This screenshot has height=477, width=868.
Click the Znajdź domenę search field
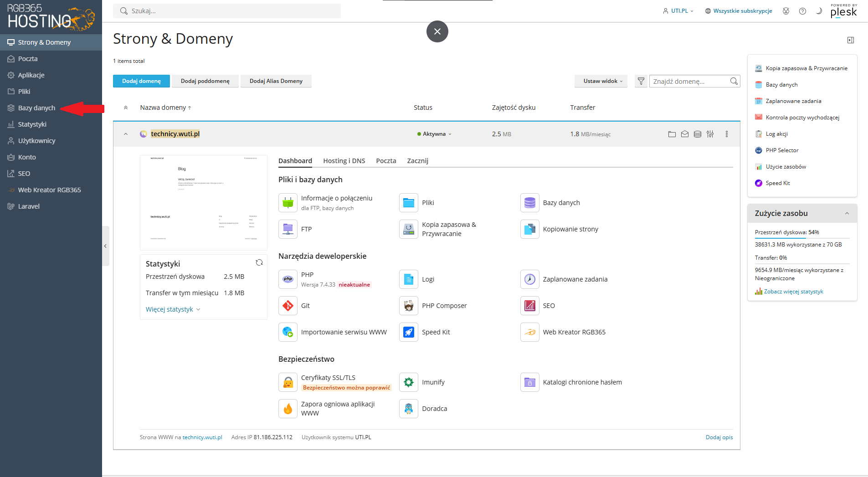[x=694, y=81]
